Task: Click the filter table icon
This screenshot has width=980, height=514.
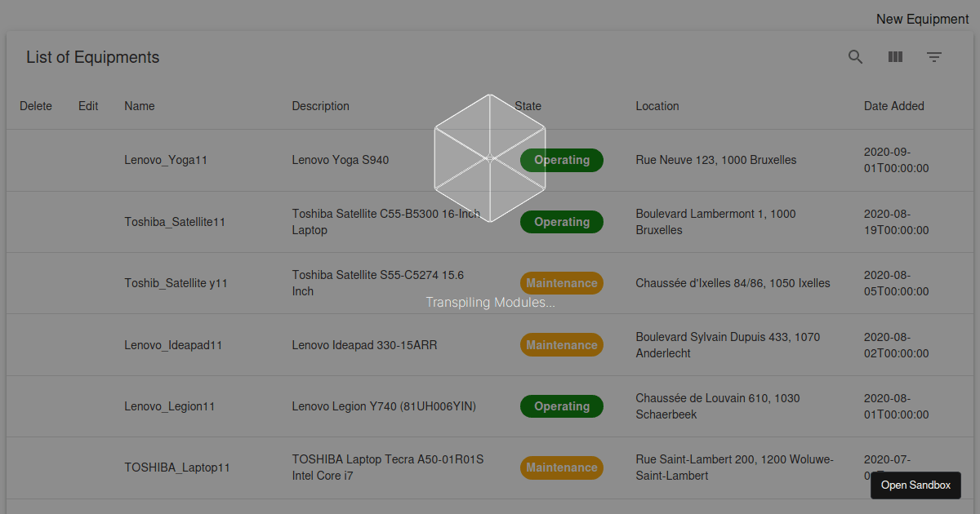Action: (x=934, y=57)
